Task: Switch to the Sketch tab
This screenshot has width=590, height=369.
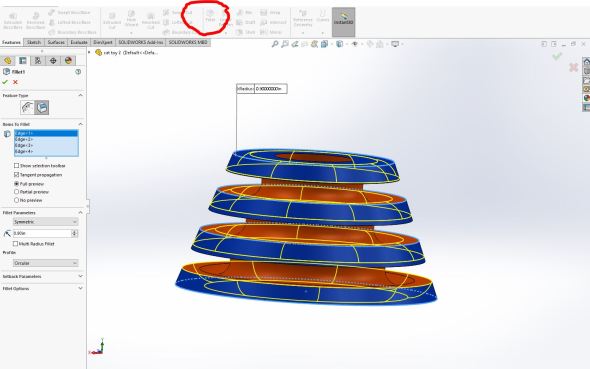Action: [34, 43]
